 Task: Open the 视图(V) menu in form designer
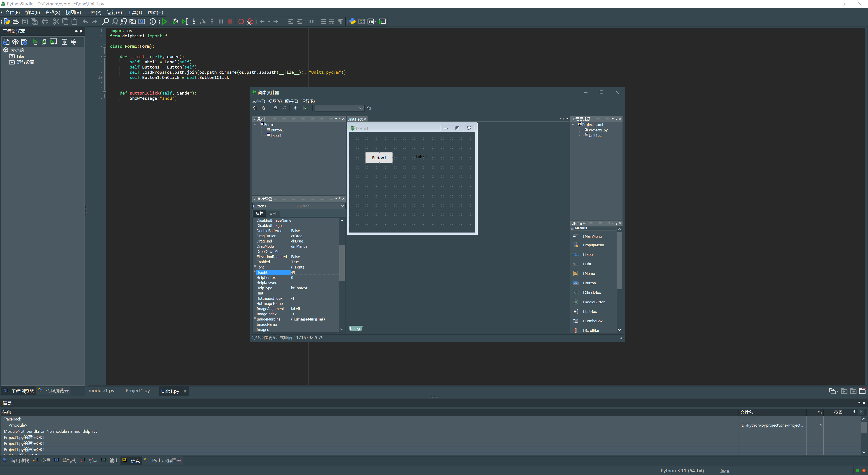(275, 101)
